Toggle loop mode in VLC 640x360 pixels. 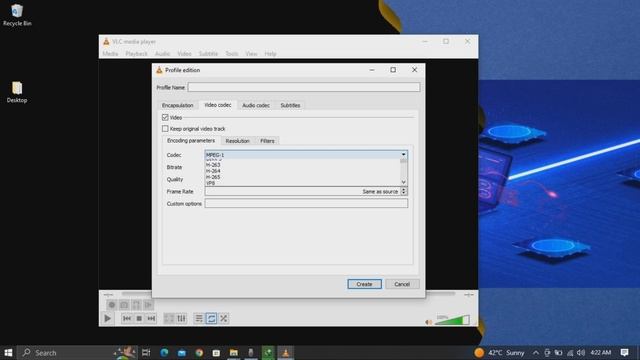pyautogui.click(x=211, y=318)
